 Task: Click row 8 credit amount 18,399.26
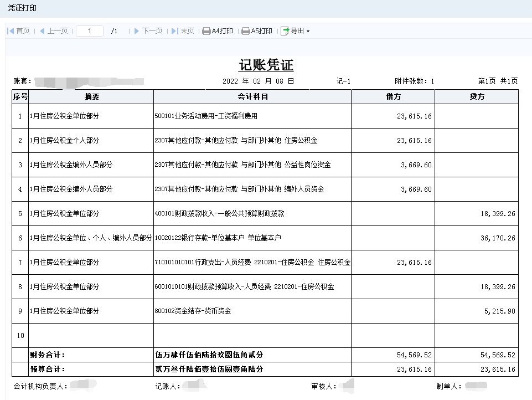(x=498, y=287)
